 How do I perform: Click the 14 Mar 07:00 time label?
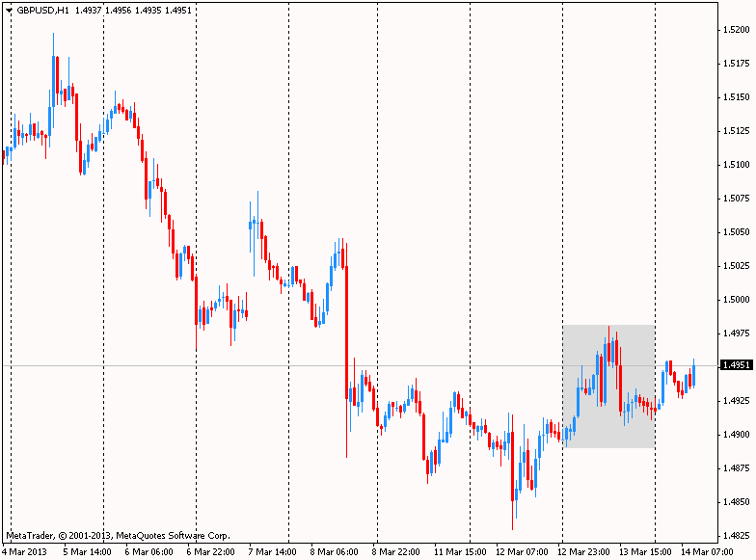(x=707, y=551)
